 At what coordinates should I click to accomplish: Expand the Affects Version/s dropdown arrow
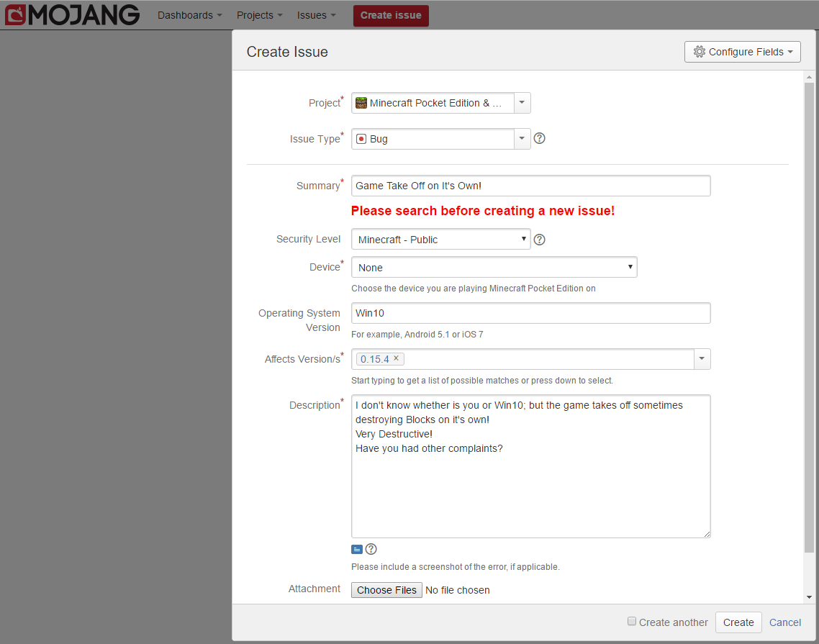[x=702, y=359]
